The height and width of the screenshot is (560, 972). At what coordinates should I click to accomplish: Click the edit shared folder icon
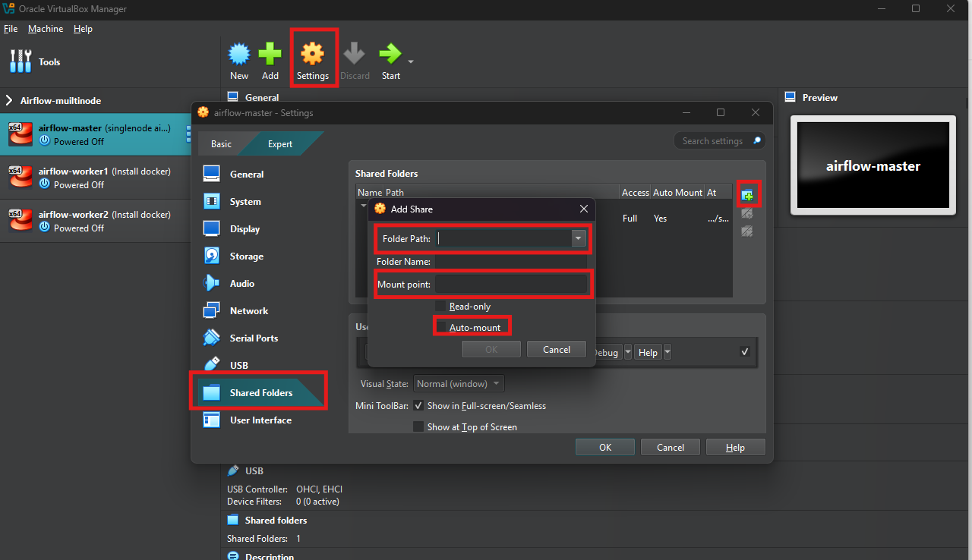[747, 213]
